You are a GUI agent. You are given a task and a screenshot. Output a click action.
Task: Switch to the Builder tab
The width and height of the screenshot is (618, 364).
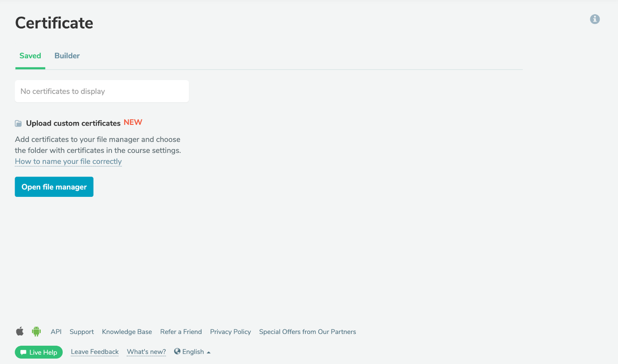[67, 56]
